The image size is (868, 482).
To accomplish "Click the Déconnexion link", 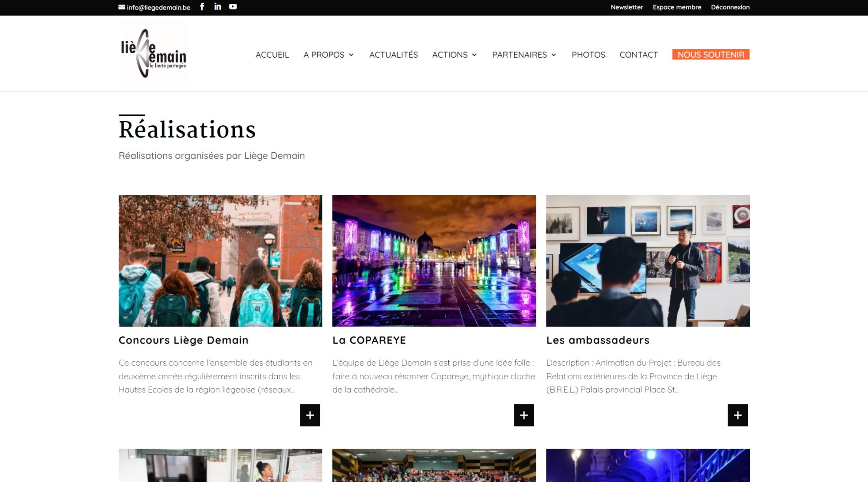I will [730, 7].
